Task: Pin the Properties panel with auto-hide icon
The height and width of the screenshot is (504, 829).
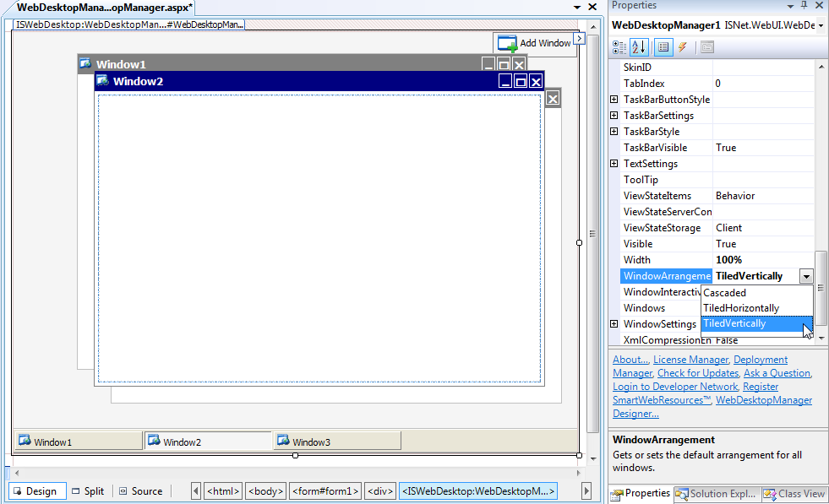Action: [803, 5]
